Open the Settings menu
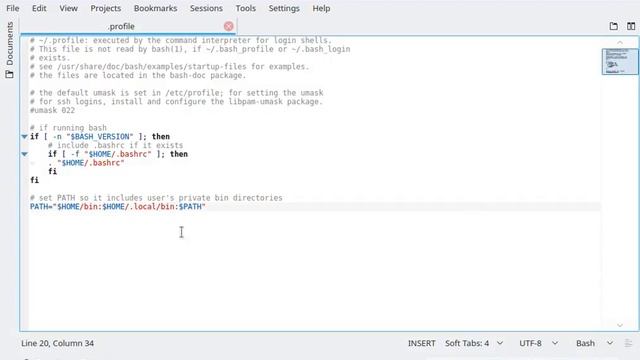 tap(284, 8)
